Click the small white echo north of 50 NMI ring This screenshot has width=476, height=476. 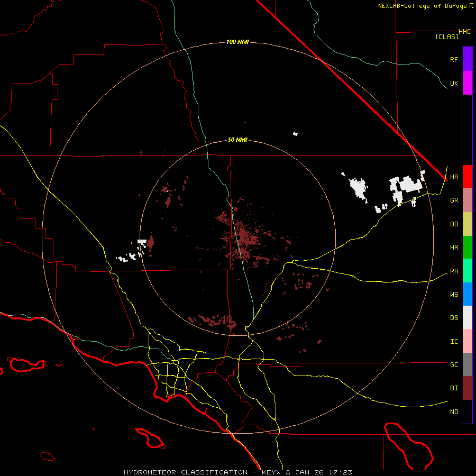coord(295,134)
